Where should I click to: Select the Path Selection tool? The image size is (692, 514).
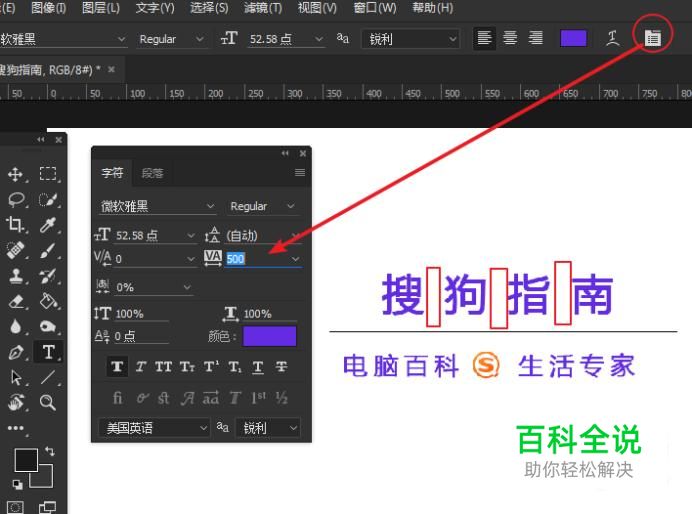16,378
